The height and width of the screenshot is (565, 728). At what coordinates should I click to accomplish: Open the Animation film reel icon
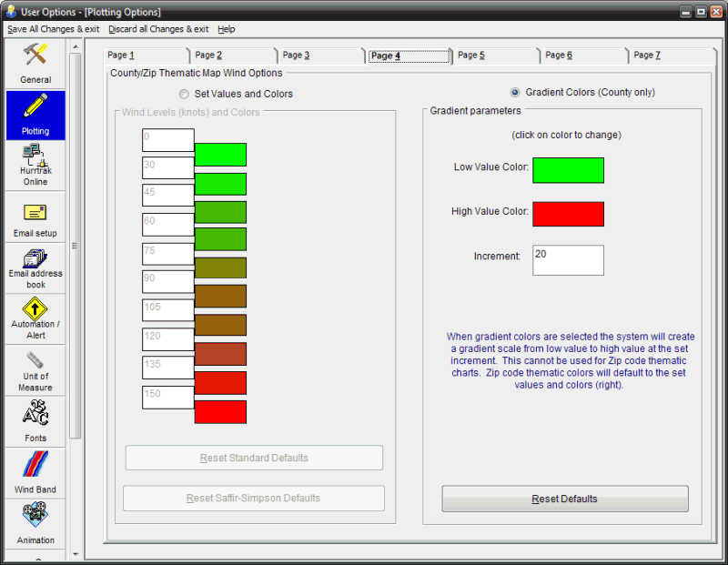[x=35, y=516]
